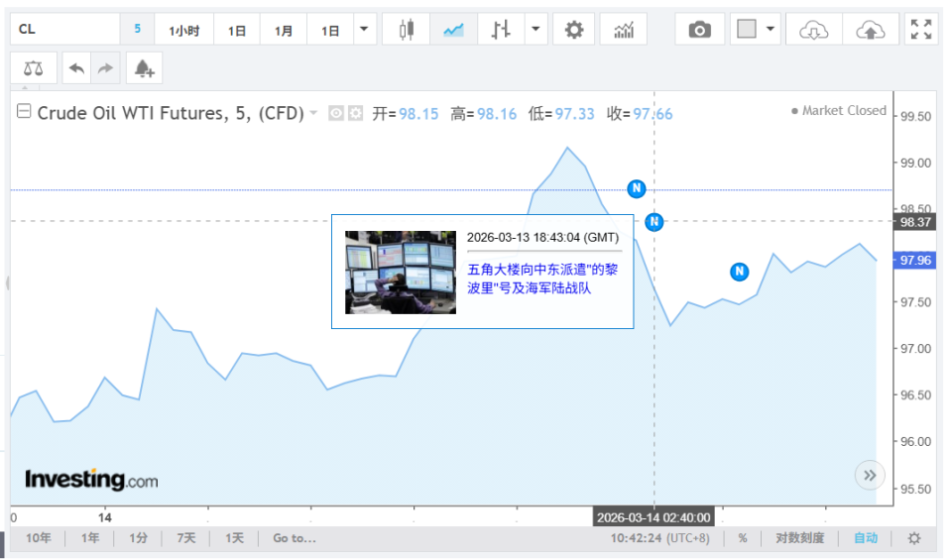Image resolution: width=952 pixels, height=560 pixels.
Task: Toggle 自动 auto scale
Action: [x=865, y=538]
